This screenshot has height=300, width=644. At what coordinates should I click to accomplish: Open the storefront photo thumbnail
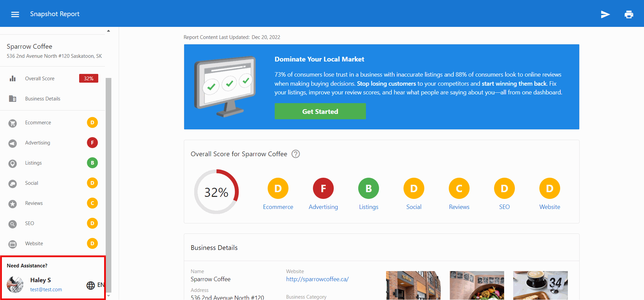pos(413,285)
